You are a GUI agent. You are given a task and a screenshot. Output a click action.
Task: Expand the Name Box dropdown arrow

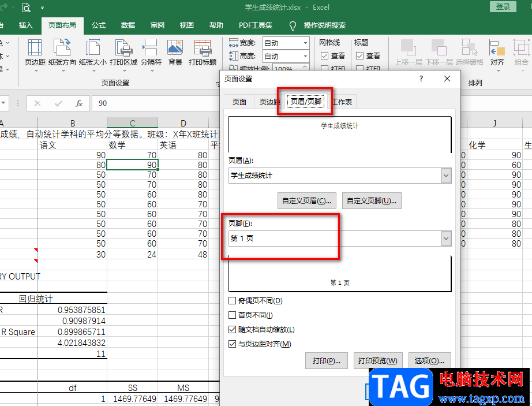(x=3, y=103)
